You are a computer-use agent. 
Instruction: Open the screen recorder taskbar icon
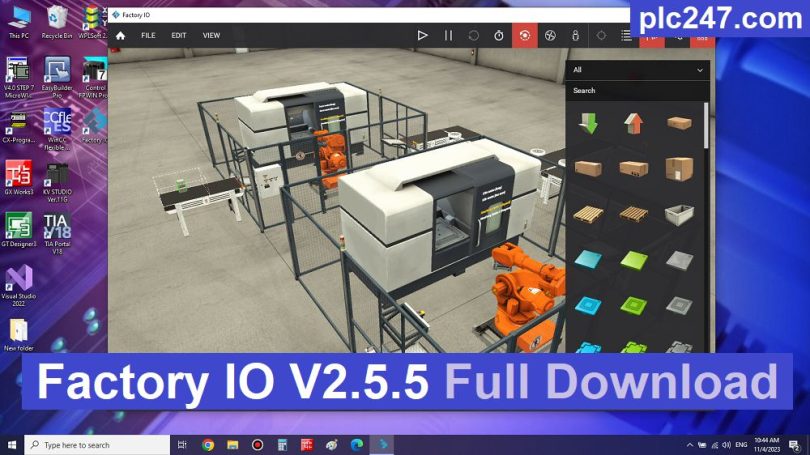tap(257, 445)
